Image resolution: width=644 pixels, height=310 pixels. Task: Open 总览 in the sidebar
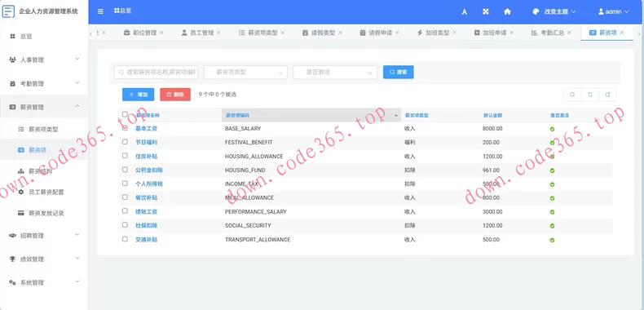coord(44,37)
